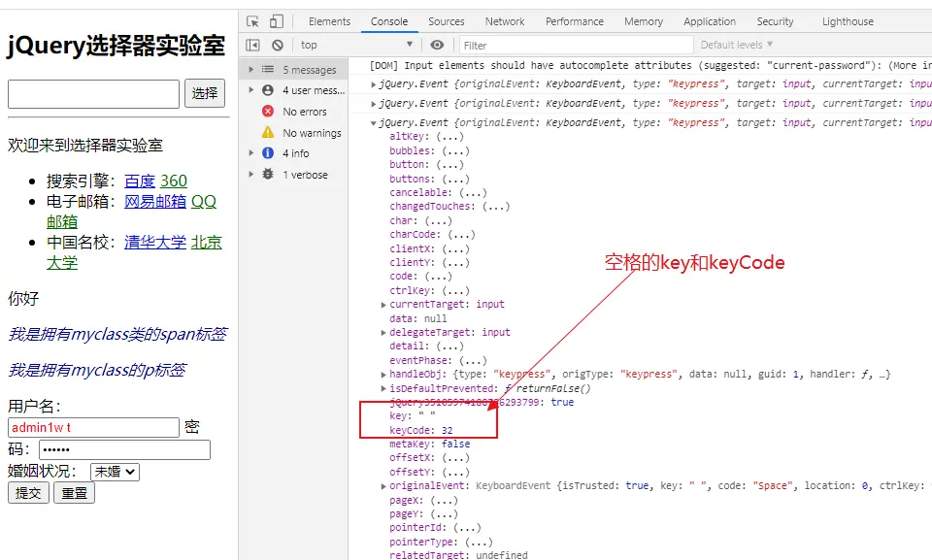Expand the originalEvent KeyboardEvent property

click(x=384, y=485)
